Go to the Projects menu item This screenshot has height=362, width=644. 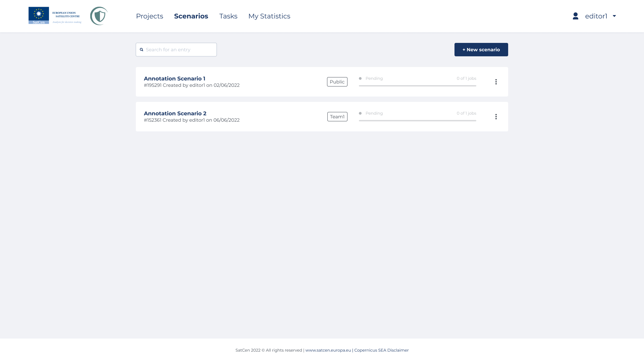coord(149,16)
